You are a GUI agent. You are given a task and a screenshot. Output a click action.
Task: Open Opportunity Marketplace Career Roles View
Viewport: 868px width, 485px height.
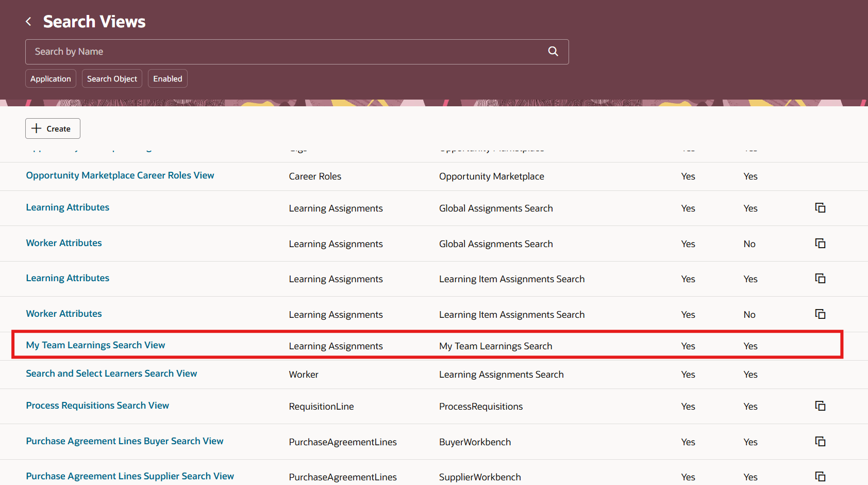[120, 175]
